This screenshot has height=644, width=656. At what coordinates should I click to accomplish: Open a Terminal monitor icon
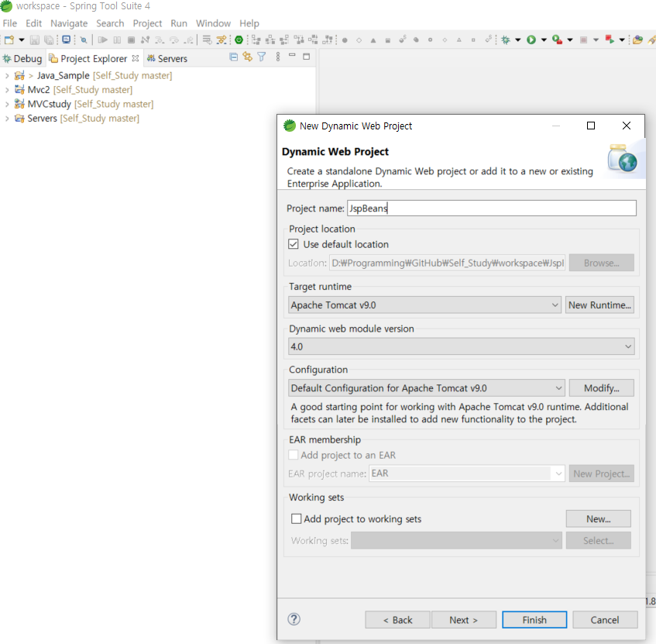[66, 40]
